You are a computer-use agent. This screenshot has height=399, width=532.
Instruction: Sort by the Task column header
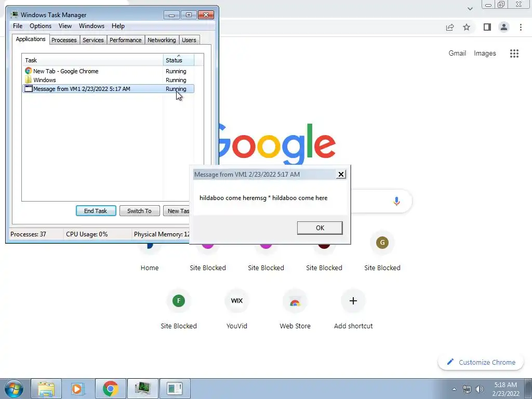click(92, 60)
